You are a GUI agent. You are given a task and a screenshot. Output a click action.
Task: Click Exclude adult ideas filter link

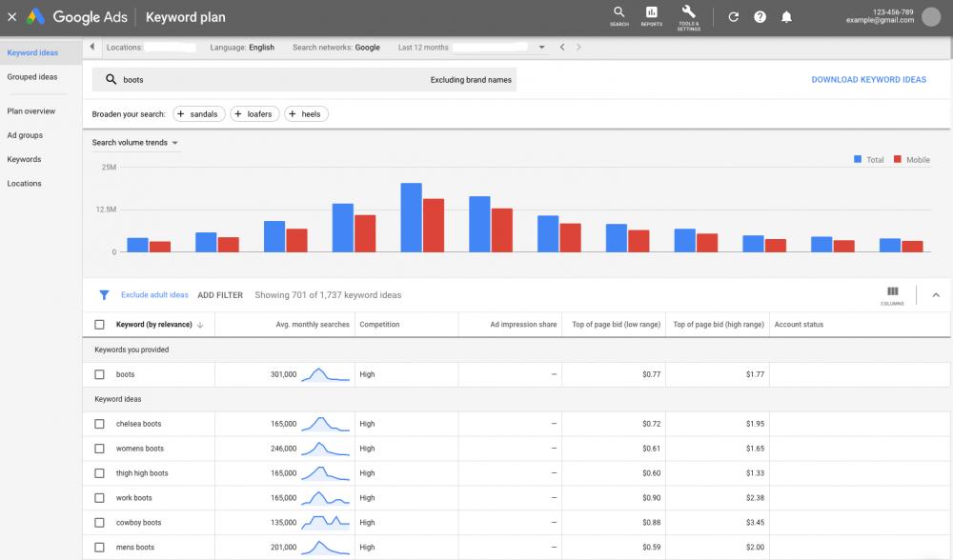154,295
